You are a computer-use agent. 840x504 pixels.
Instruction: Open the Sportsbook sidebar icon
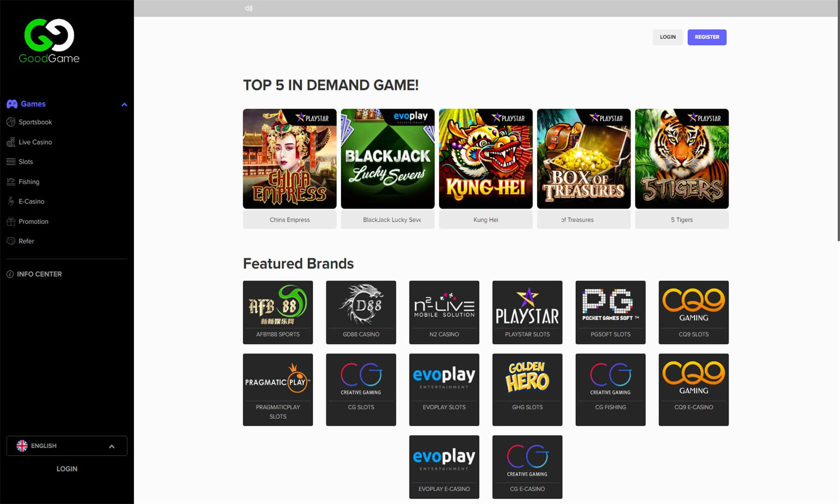(x=11, y=122)
